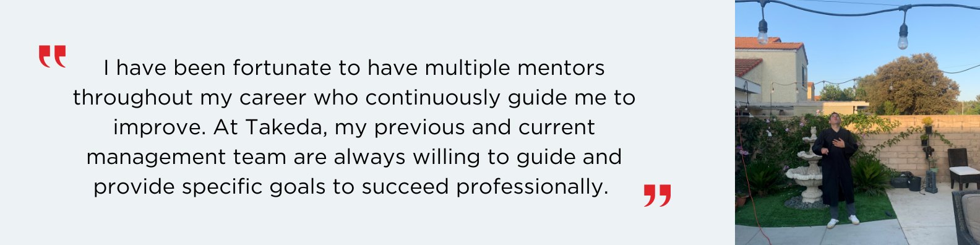Screen dimensions: 980x245
Task: Open the backyard photo on the right
Action: pos(858,123)
